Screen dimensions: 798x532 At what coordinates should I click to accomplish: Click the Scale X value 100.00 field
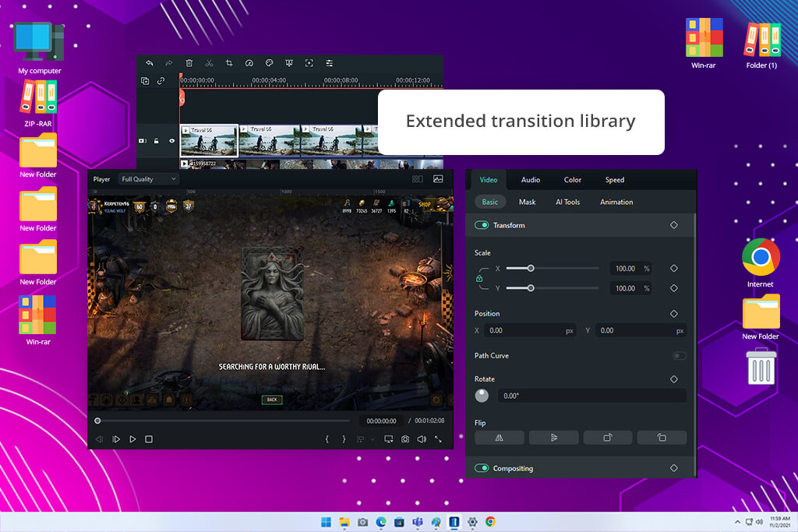630,268
